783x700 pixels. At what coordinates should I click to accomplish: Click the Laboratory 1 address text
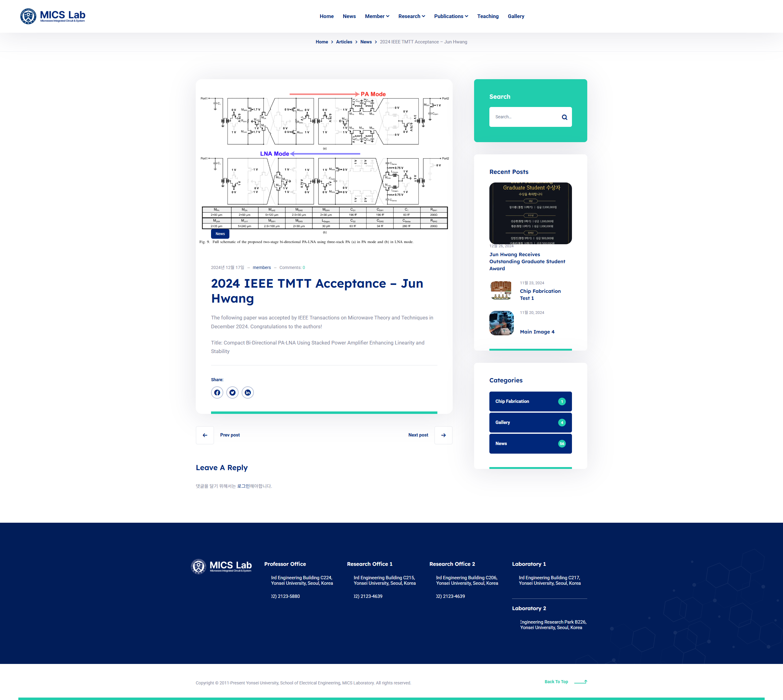click(549, 580)
